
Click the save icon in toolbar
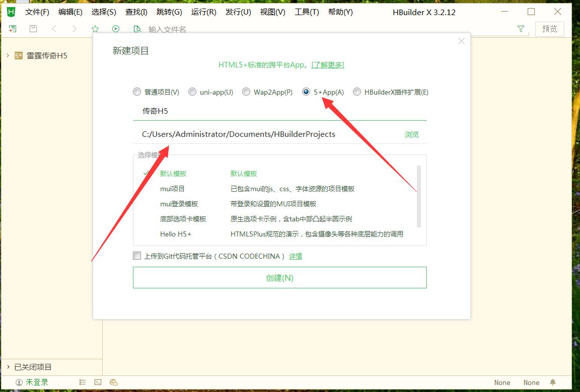tap(33, 29)
